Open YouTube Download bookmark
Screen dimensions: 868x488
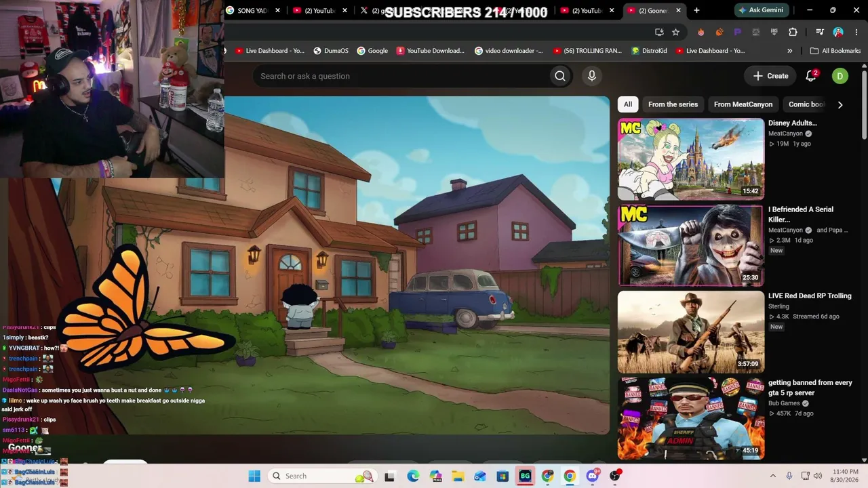(431, 51)
